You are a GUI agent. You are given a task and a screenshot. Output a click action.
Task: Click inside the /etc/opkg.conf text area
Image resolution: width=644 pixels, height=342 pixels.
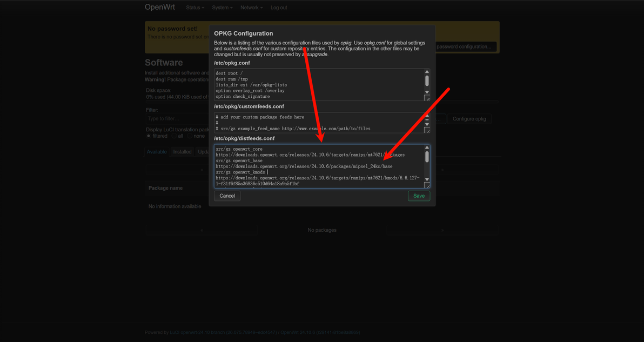click(322, 85)
